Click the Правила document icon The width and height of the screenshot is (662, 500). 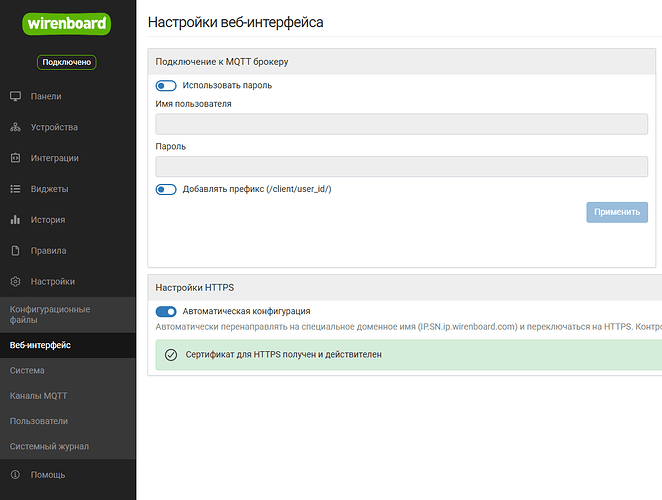(15, 251)
